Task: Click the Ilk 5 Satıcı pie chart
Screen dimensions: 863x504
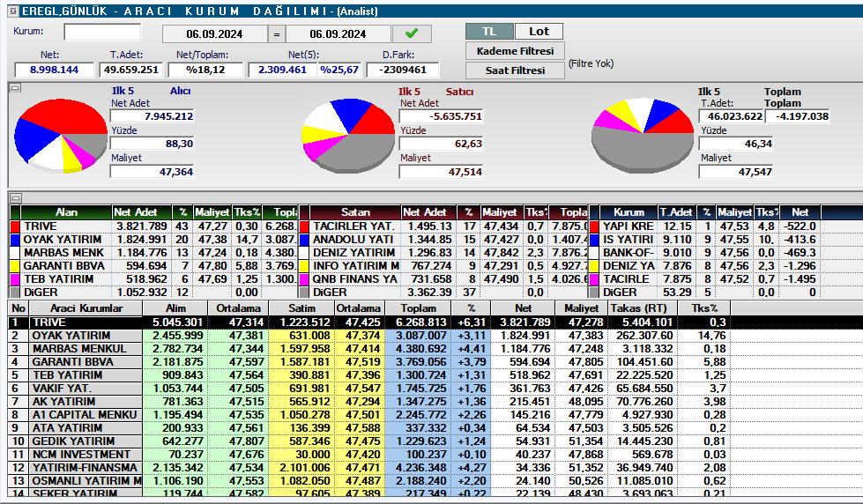Action: point(348,136)
